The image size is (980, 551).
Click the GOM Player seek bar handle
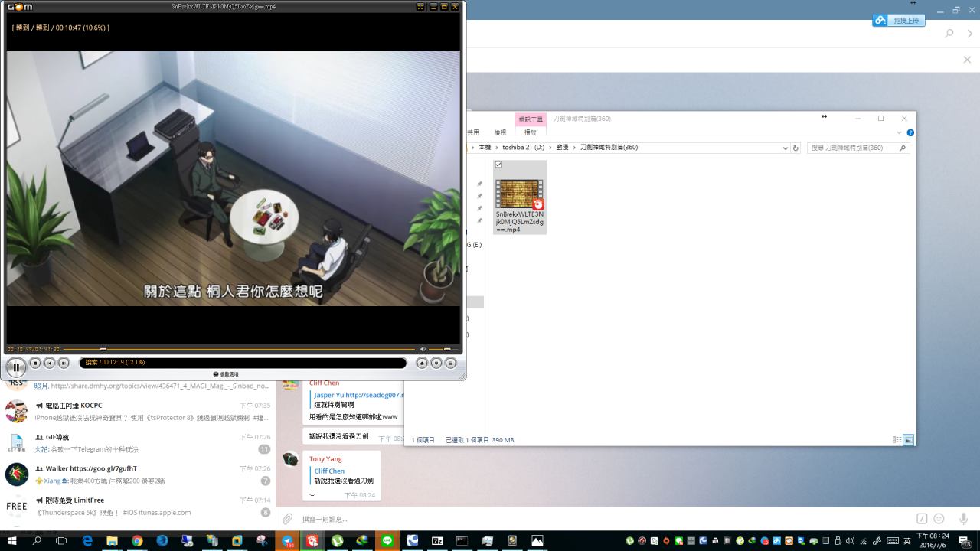point(103,349)
